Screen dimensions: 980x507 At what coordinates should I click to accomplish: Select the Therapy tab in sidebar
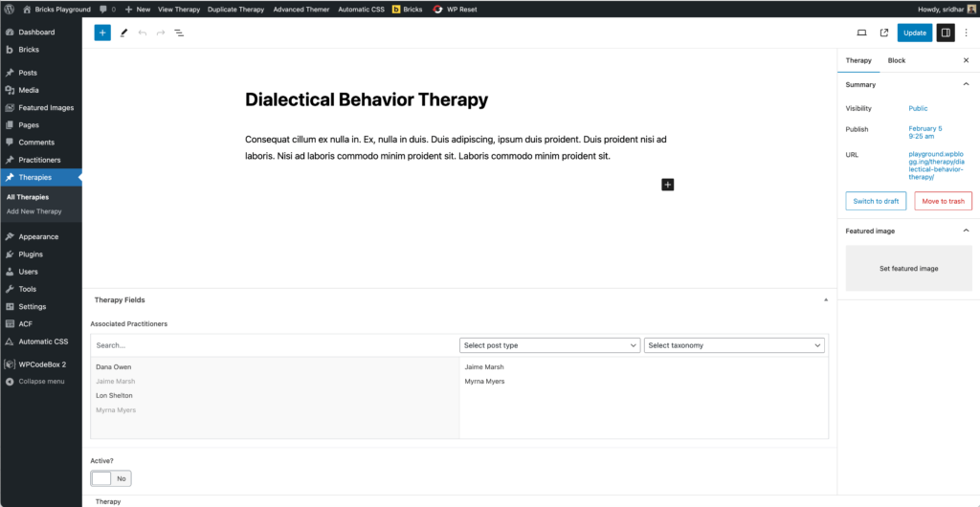[858, 60]
